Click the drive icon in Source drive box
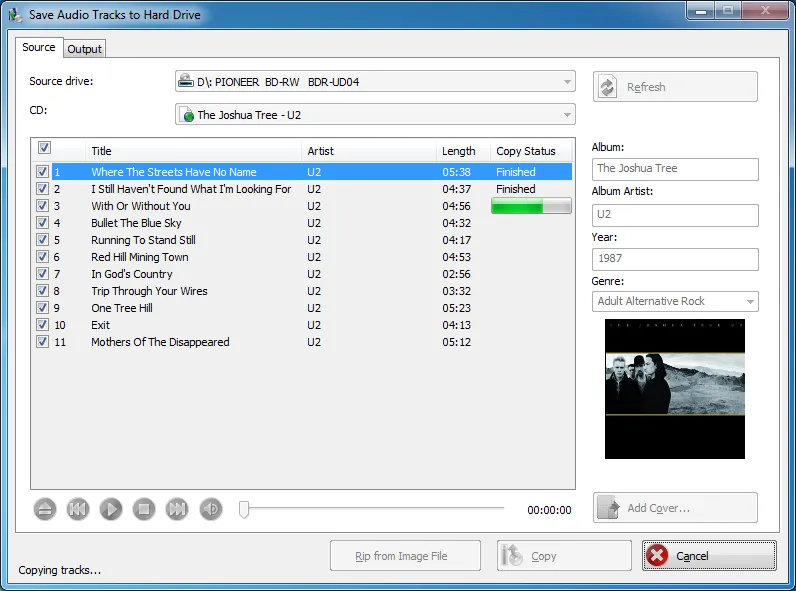 [186, 81]
